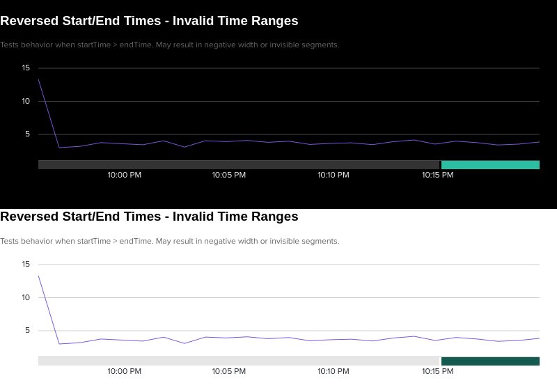Click the purple line's steep drop in light chart
557x392 pixels.
click(x=49, y=310)
